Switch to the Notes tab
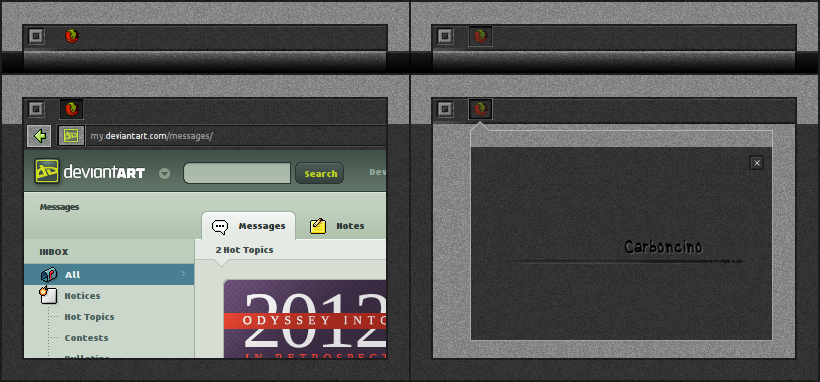This screenshot has width=820, height=382. (337, 226)
